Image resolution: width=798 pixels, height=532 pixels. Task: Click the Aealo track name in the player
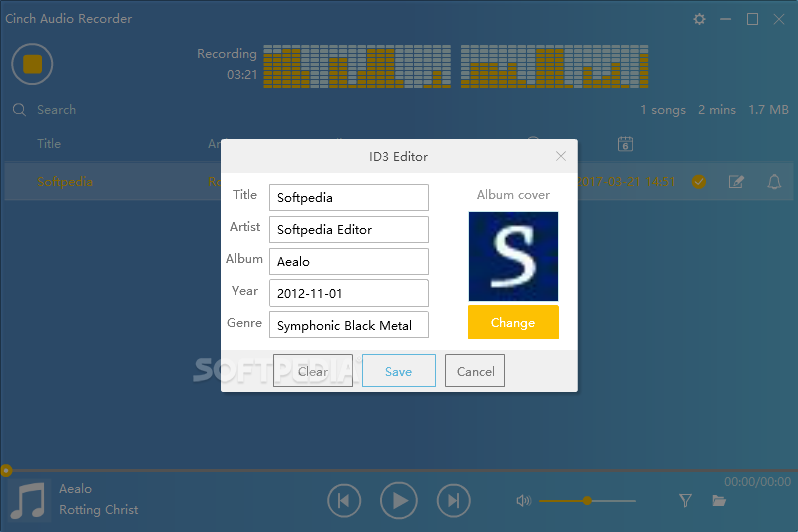pyautogui.click(x=75, y=489)
